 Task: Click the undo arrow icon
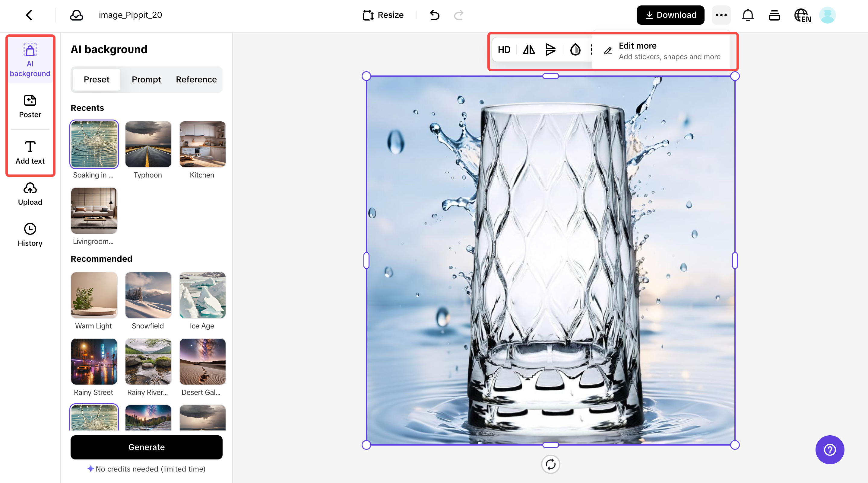[434, 15]
